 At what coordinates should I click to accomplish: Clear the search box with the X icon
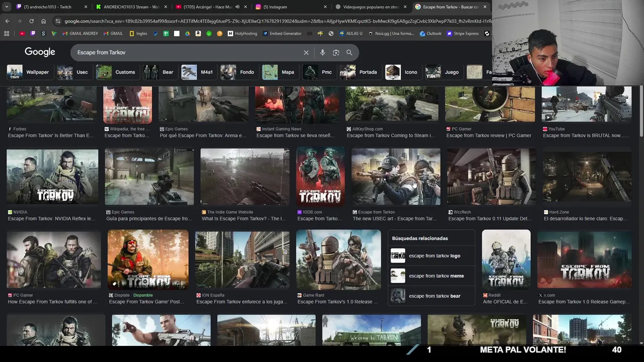pos(306,52)
